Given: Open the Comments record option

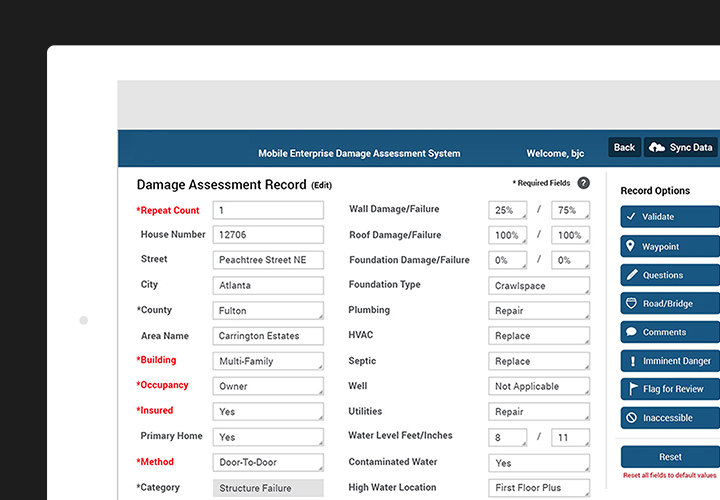Looking at the screenshot, I should coord(670,331).
